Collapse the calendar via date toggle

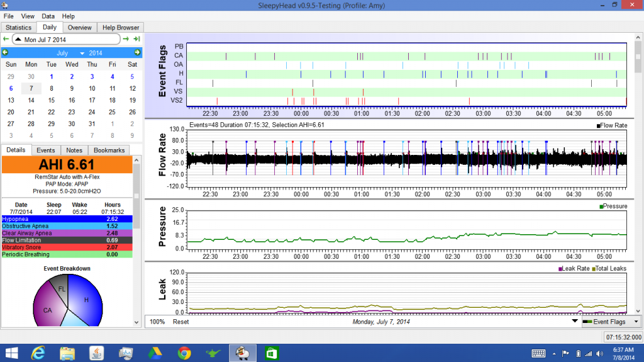[18, 40]
